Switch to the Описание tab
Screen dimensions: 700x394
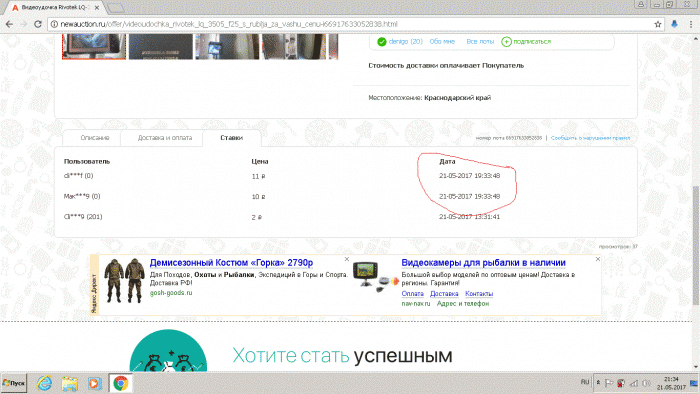(95, 138)
